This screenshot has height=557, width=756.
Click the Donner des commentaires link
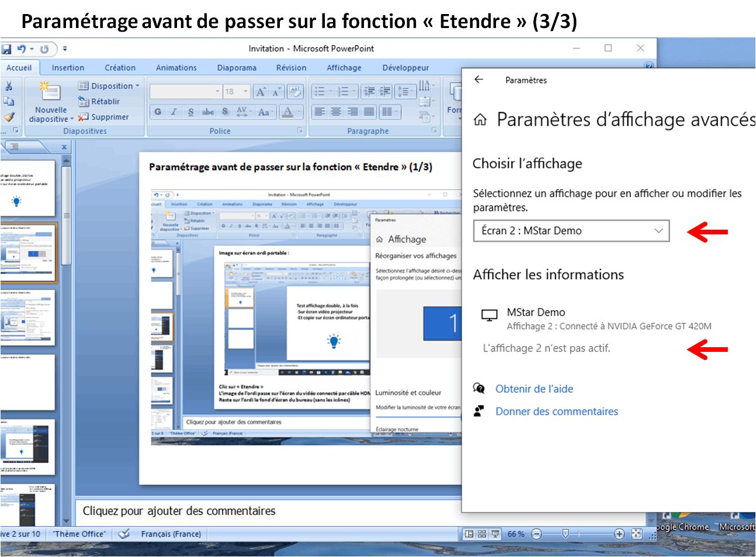557,411
